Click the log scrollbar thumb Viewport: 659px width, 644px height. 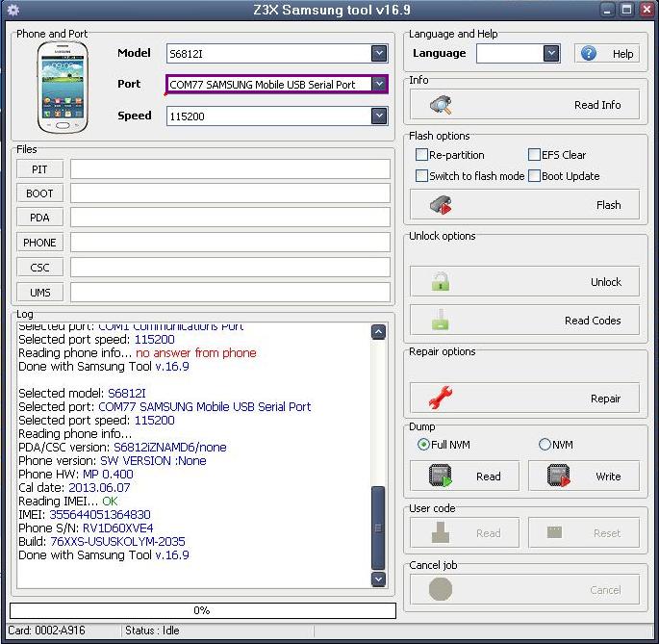378,528
